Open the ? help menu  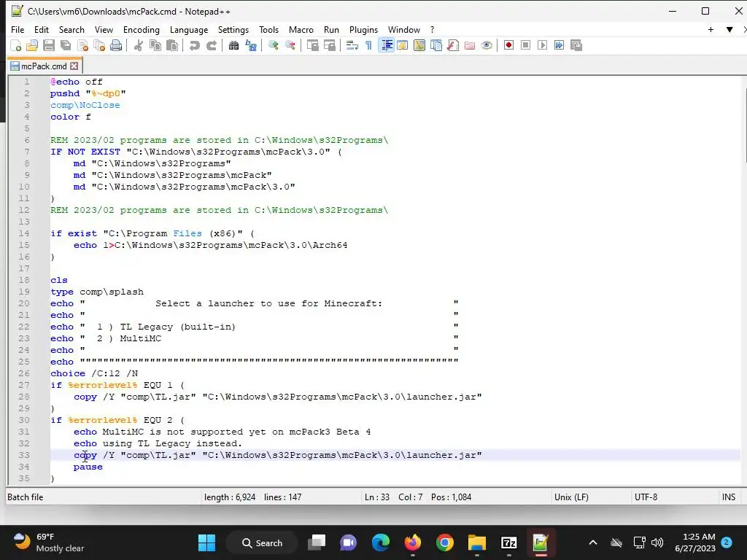432,29
